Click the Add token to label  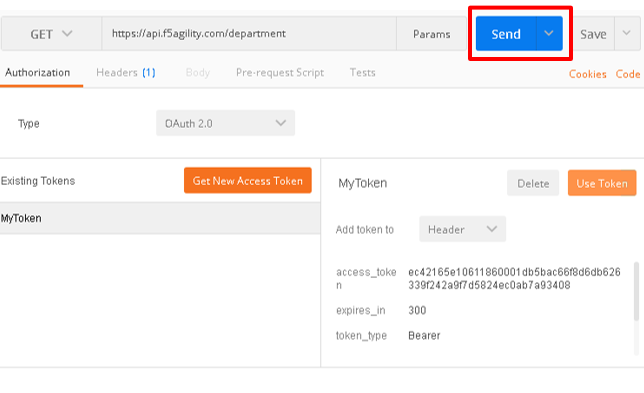click(x=365, y=230)
